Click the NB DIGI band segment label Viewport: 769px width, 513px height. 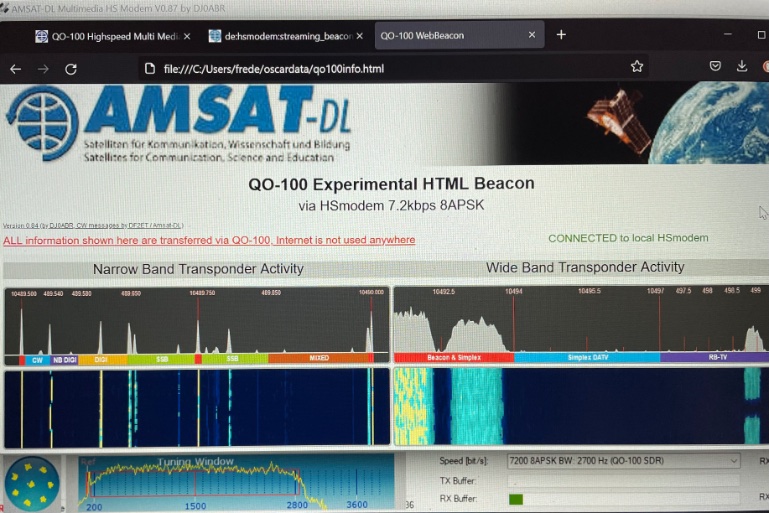[x=65, y=360]
